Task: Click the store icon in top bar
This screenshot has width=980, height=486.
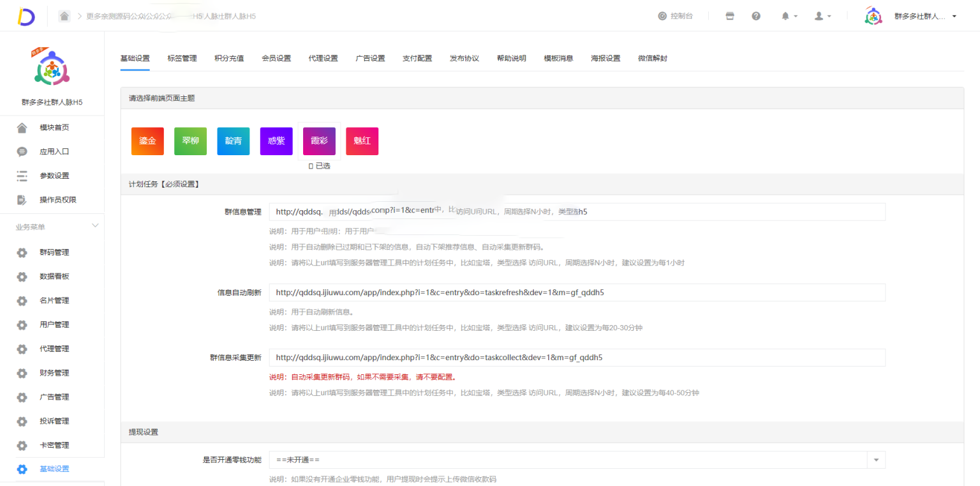Action: (730, 16)
